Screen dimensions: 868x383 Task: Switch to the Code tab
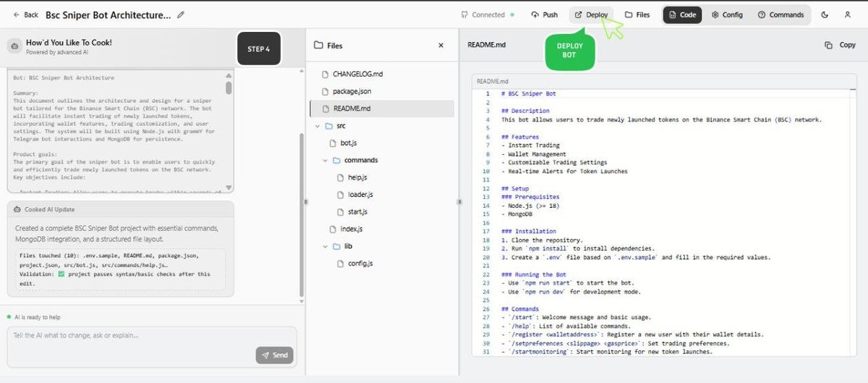(x=682, y=14)
